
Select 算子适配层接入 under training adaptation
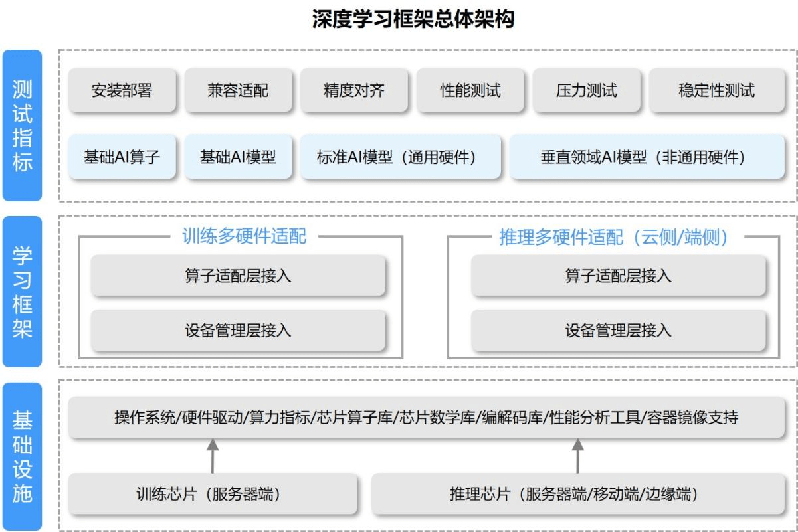click(238, 276)
